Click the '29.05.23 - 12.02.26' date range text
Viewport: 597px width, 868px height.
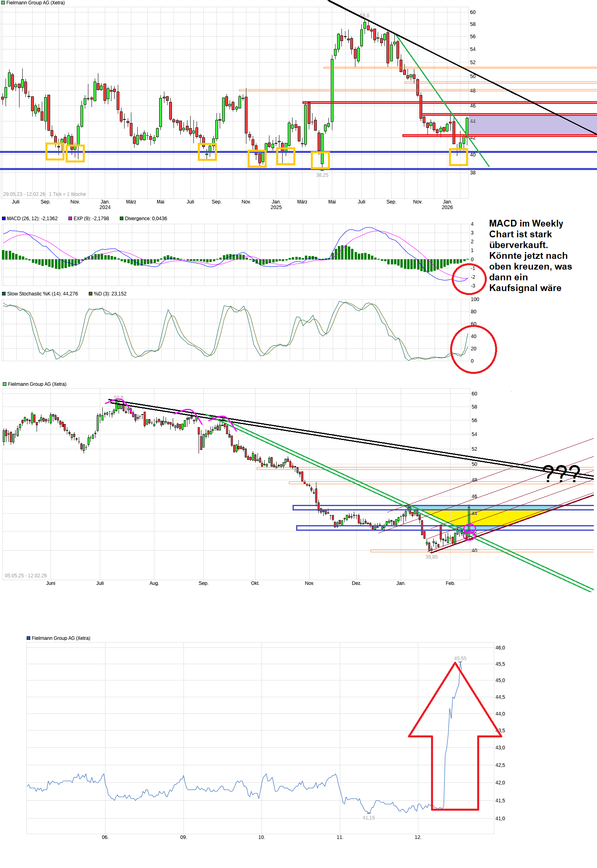tap(24, 194)
